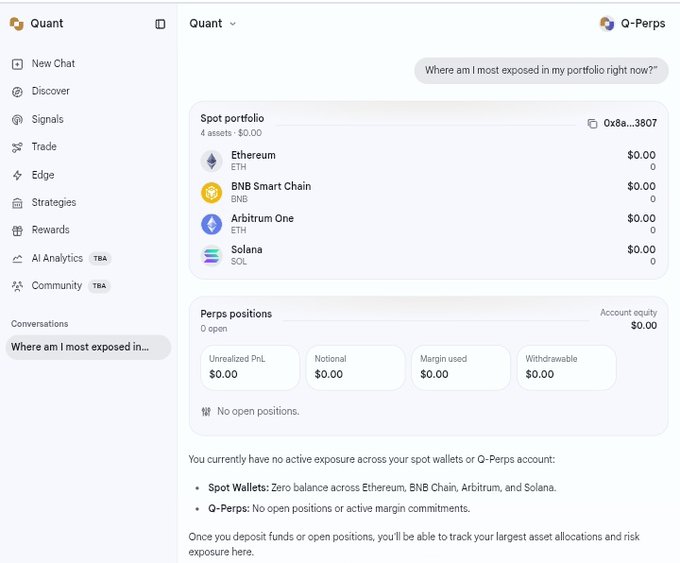Click the 'Q-Perps:' bullet text
The height and width of the screenshot is (563, 680).
point(229,508)
